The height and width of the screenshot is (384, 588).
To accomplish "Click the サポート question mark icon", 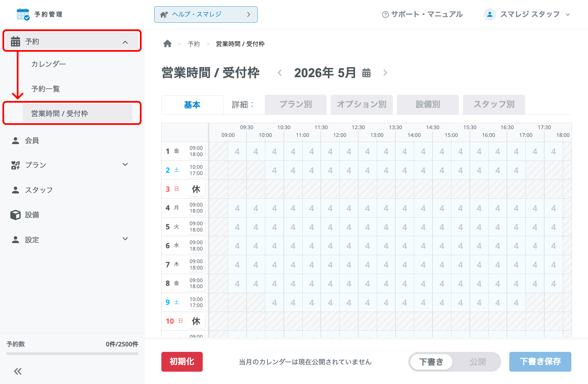I will [385, 14].
